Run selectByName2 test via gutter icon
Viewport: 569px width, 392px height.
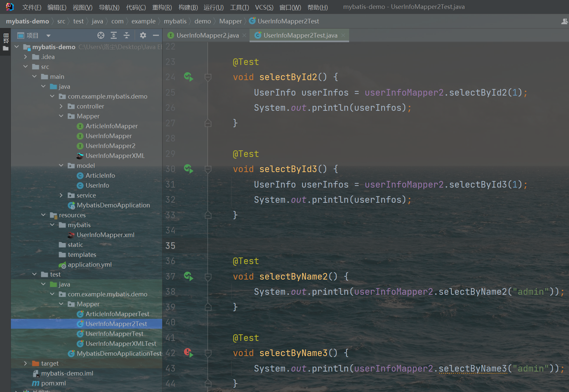pyautogui.click(x=189, y=276)
